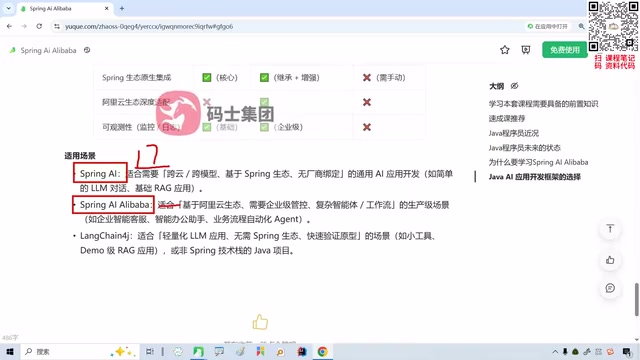Screen dimensions: 640x360
Task: Click 在应用中打开 in address bar
Action: (x=547, y=26)
